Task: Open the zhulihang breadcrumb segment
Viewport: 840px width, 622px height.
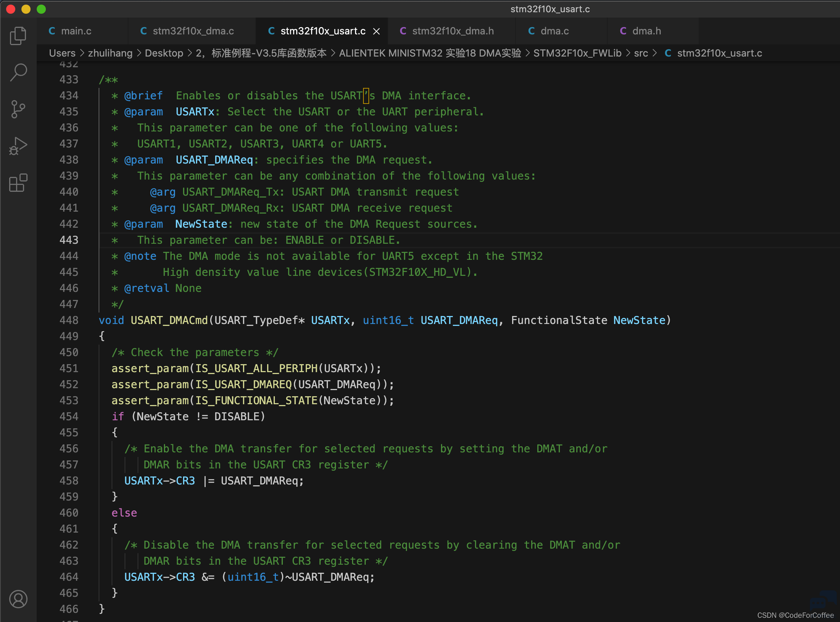Action: (110, 53)
